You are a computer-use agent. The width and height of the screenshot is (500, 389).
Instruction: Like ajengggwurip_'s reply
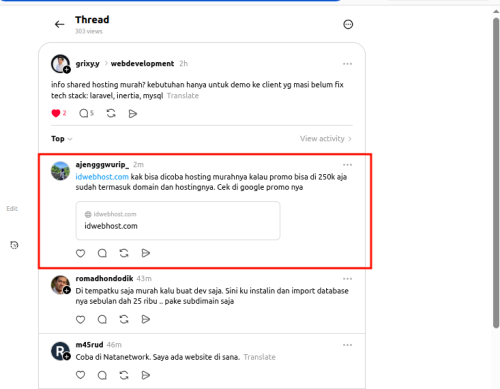coord(80,253)
